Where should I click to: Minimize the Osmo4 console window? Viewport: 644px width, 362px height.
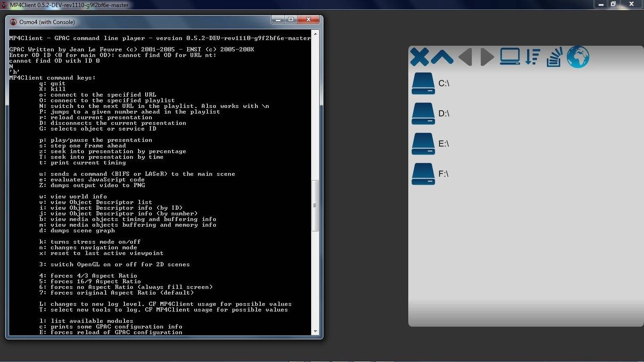278,20
